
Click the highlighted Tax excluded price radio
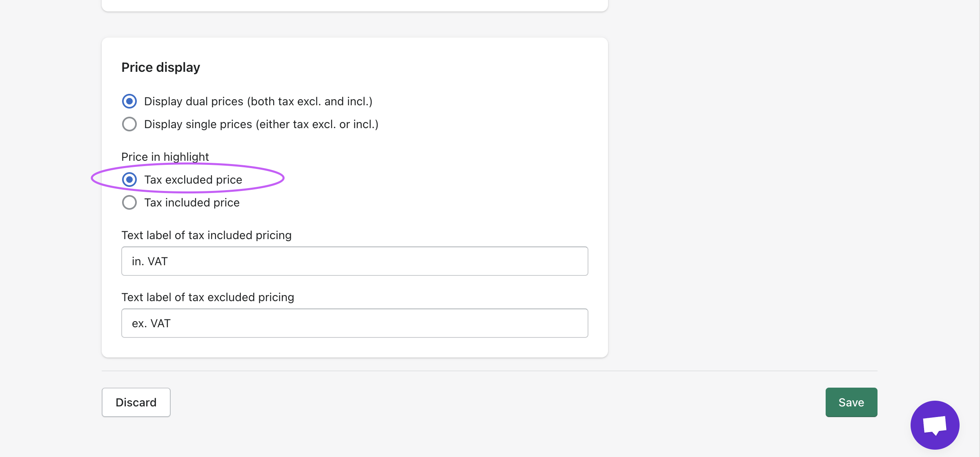pyautogui.click(x=129, y=180)
